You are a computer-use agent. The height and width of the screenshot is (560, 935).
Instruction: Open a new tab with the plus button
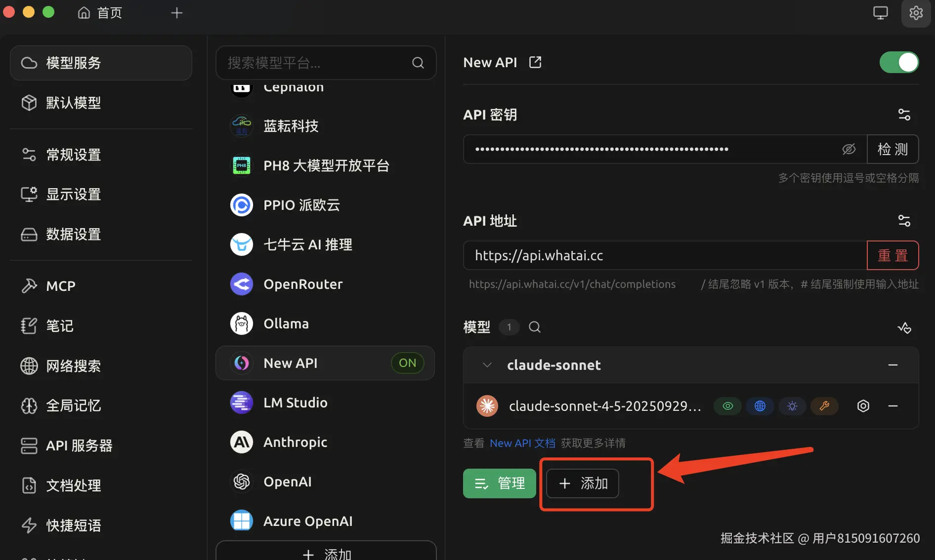(176, 12)
